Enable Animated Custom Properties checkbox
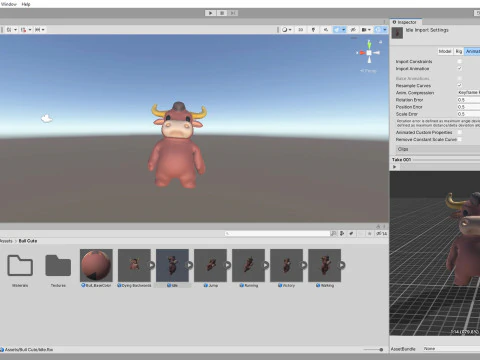The width and height of the screenshot is (480, 360). 460,132
